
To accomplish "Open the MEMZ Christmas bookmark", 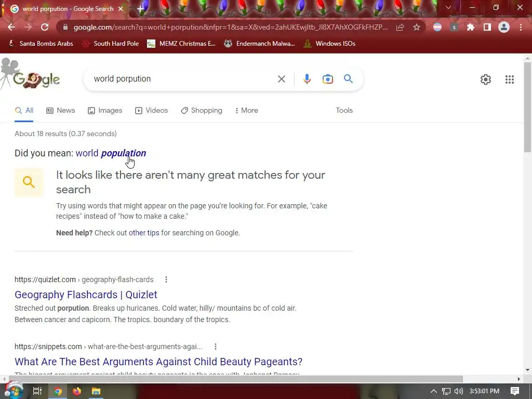I will [181, 44].
